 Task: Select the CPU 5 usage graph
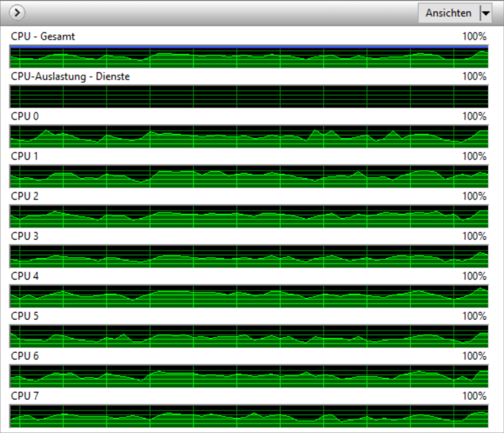point(249,336)
